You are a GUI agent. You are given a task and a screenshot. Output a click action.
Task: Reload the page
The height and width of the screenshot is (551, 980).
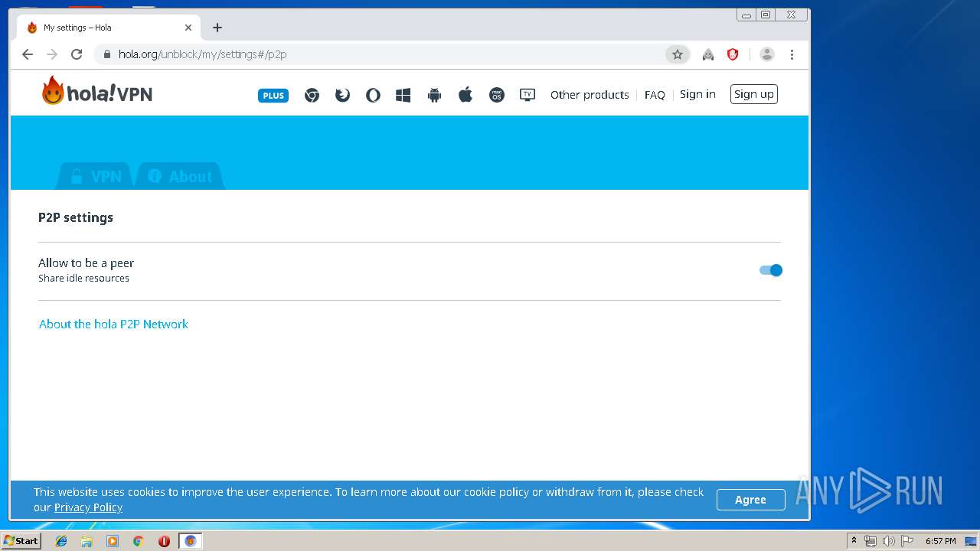coord(77,54)
